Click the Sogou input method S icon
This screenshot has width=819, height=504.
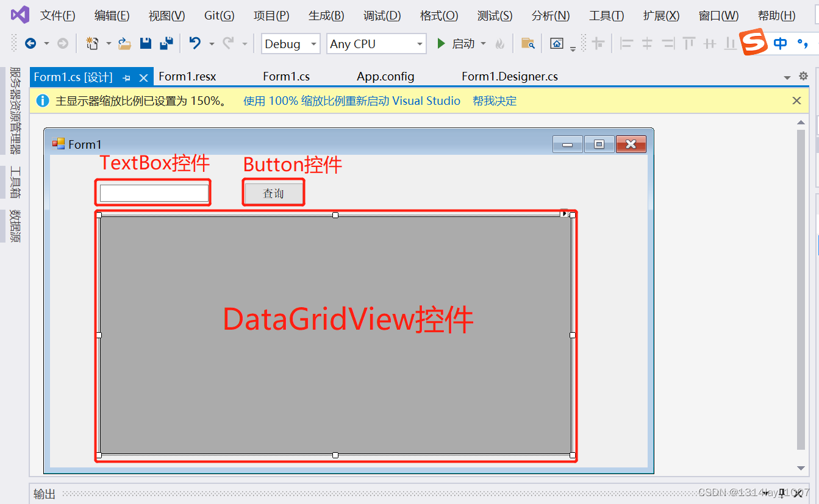(x=754, y=43)
